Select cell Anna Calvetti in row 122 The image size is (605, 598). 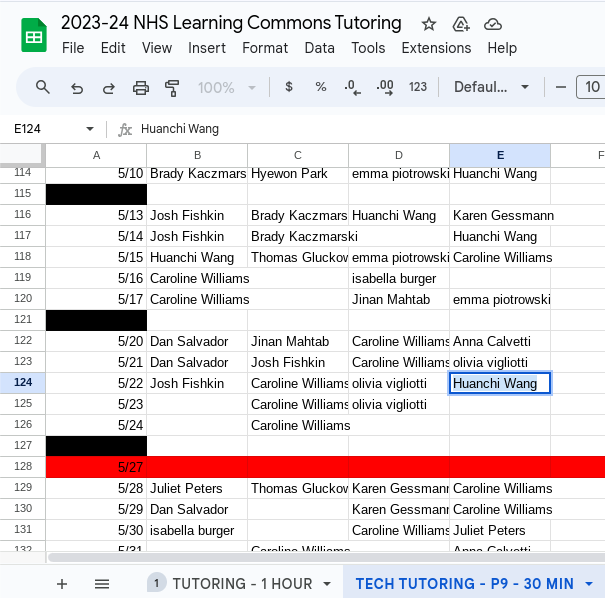[500, 341]
